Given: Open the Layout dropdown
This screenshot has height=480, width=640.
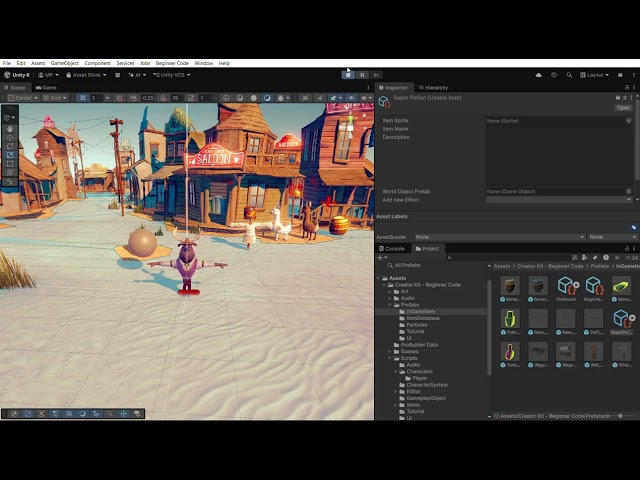Looking at the screenshot, I should (595, 75).
